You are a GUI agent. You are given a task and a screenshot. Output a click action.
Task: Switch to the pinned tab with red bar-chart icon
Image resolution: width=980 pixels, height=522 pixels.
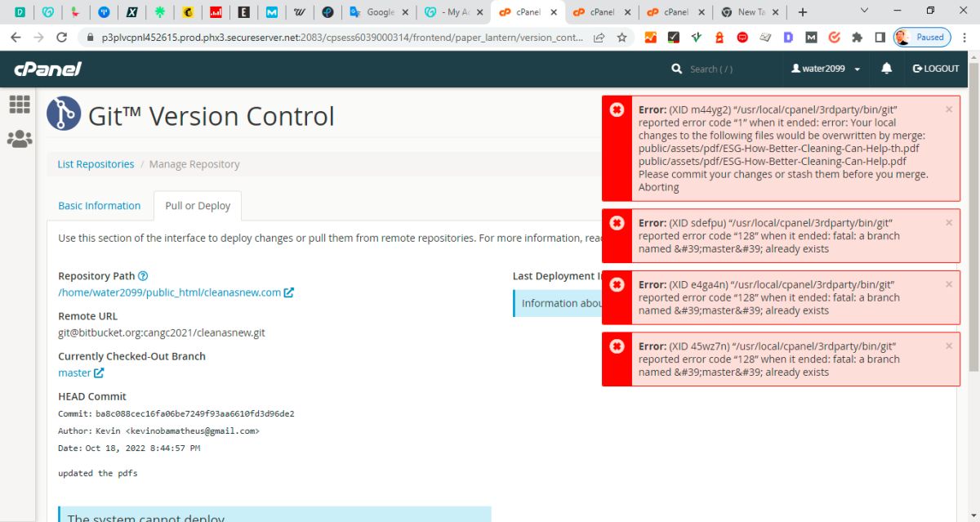tap(216, 12)
